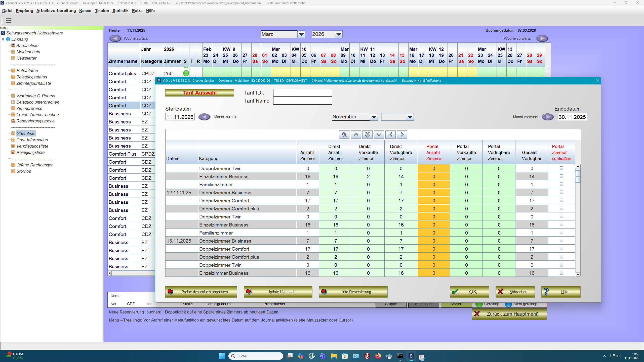The height and width of the screenshot is (362, 644).
Task: Check Portal Zimmer schließen for Familienzimmer
Action: [x=561, y=184]
